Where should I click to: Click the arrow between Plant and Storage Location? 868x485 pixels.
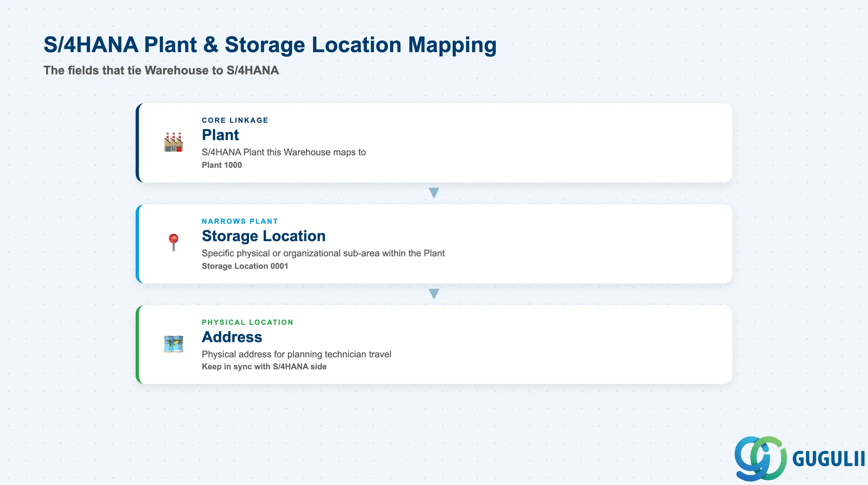coord(434,193)
